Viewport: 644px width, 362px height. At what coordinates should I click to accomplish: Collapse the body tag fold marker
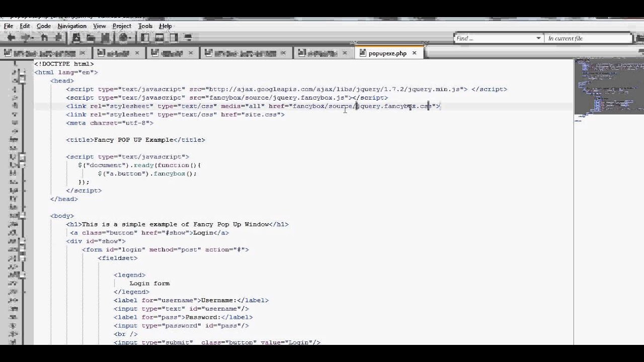(22, 216)
